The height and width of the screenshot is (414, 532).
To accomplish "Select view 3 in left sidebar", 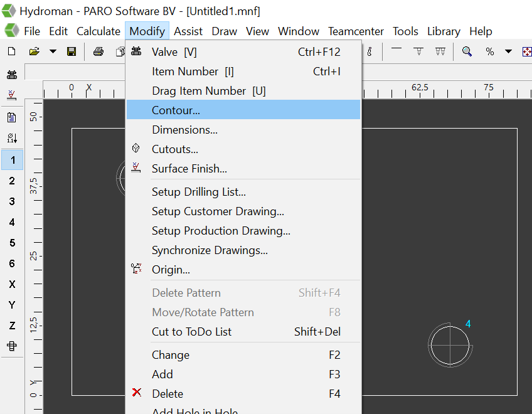I will (x=12, y=201).
